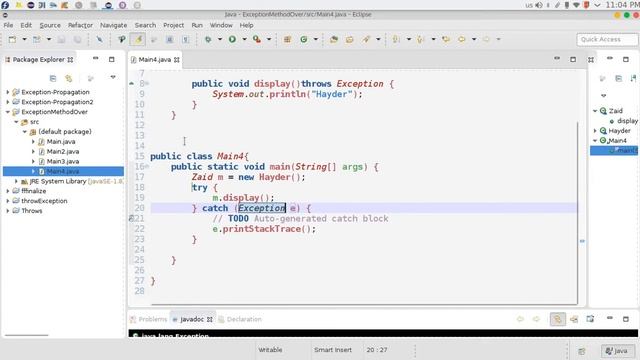Click the editor vertical scrollbar

[578, 212]
